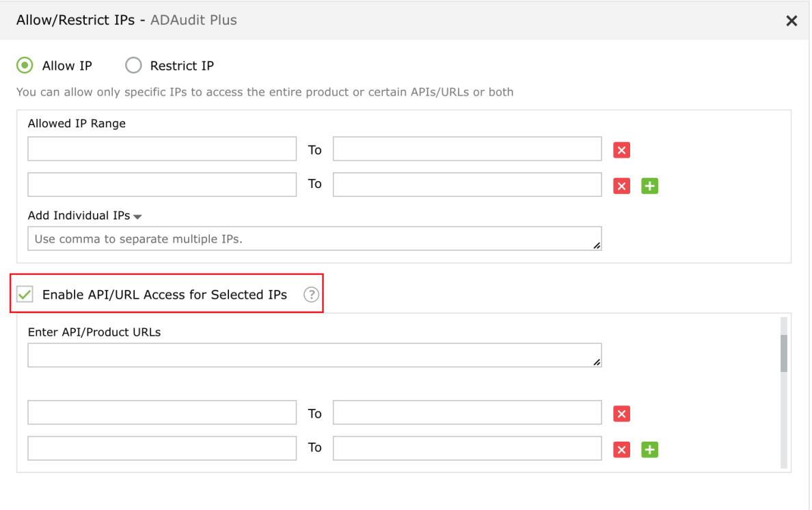Screen dimensions: 812x510
Task: Add another IP range in the API section
Action: [x=649, y=449]
